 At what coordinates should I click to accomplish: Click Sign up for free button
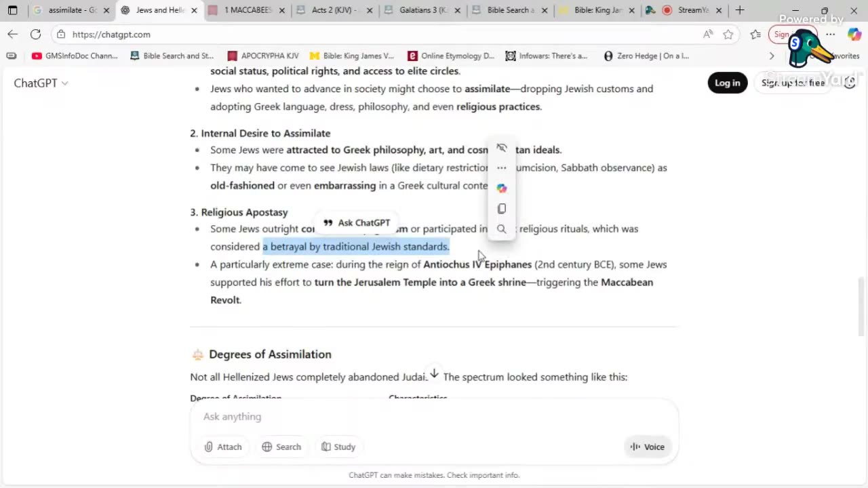pyautogui.click(x=793, y=83)
